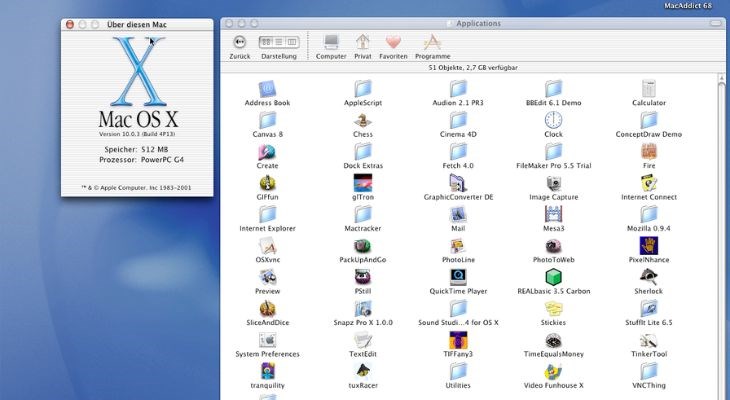Viewport: 730px width, 400px height.
Task: Open the Dock Extras folder
Action: (363, 151)
